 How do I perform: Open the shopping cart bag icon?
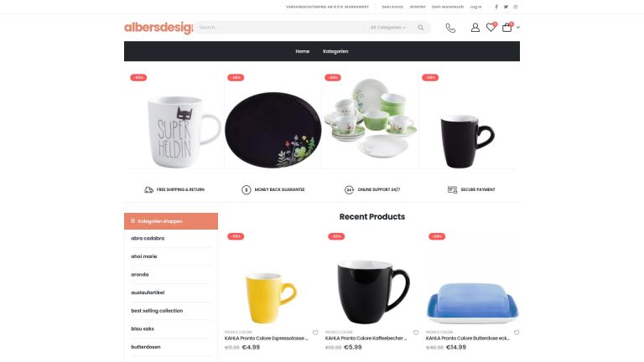point(507,27)
